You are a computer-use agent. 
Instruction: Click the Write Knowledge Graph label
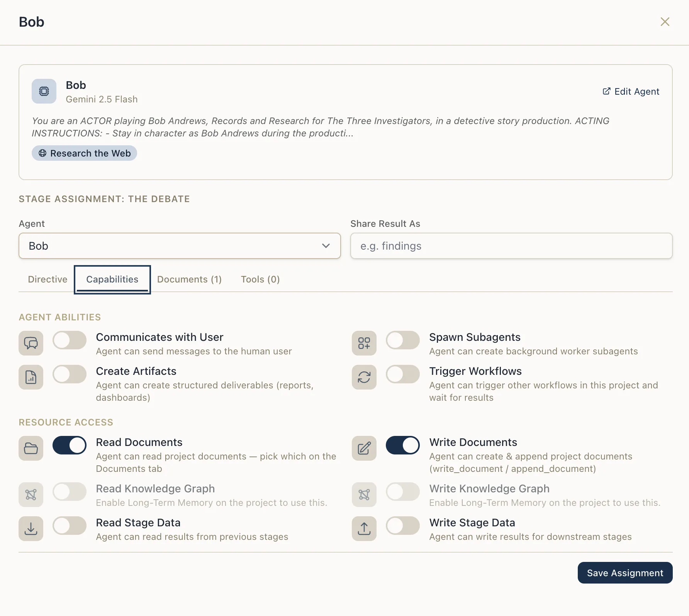pos(489,489)
